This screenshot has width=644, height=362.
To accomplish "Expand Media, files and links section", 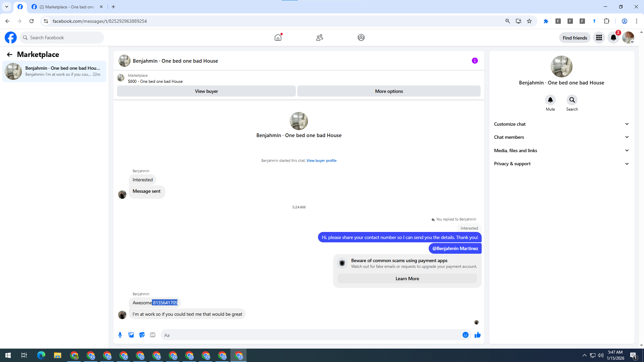I will (561, 150).
